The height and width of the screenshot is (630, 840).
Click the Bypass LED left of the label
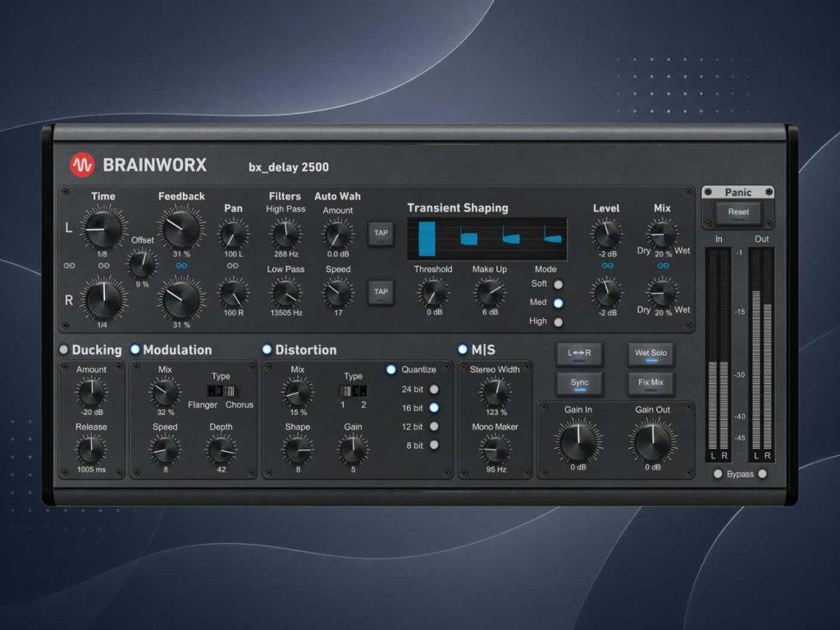718,474
